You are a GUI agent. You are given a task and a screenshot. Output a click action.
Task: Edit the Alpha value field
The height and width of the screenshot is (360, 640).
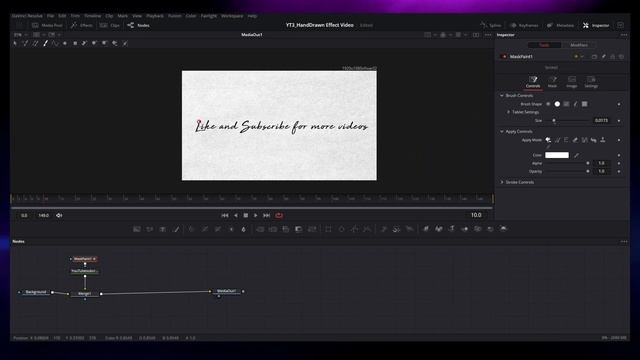pyautogui.click(x=602, y=163)
